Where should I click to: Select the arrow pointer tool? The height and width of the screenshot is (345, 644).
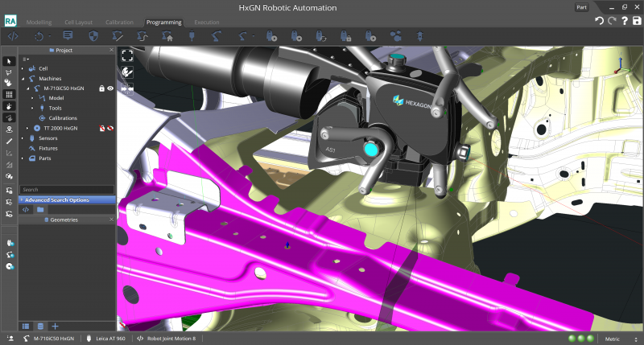(x=9, y=61)
